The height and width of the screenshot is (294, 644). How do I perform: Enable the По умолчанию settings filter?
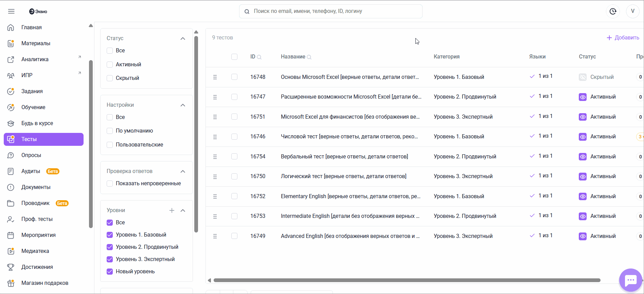click(x=110, y=131)
